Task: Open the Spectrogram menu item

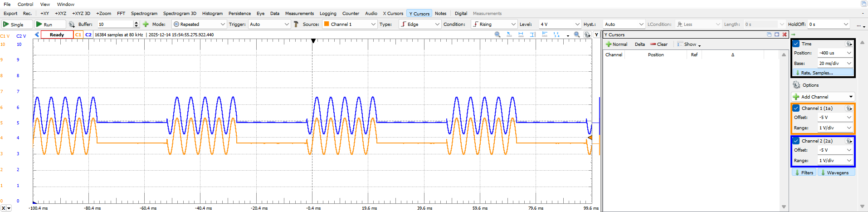Action: point(144,14)
